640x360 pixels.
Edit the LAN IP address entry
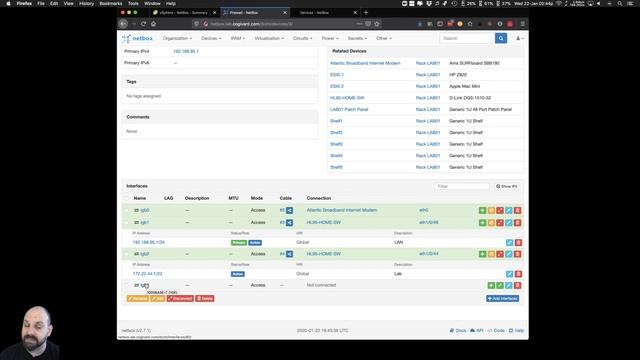tap(509, 242)
